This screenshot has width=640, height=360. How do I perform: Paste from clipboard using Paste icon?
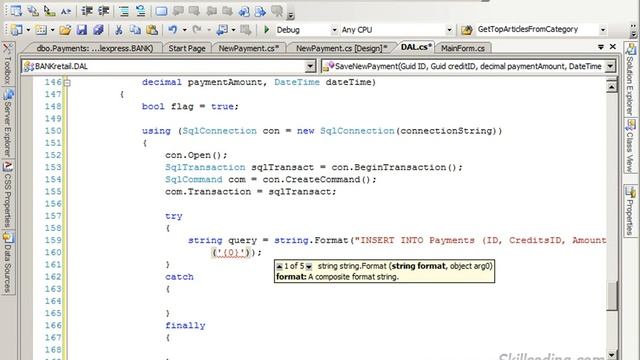pos(152,30)
